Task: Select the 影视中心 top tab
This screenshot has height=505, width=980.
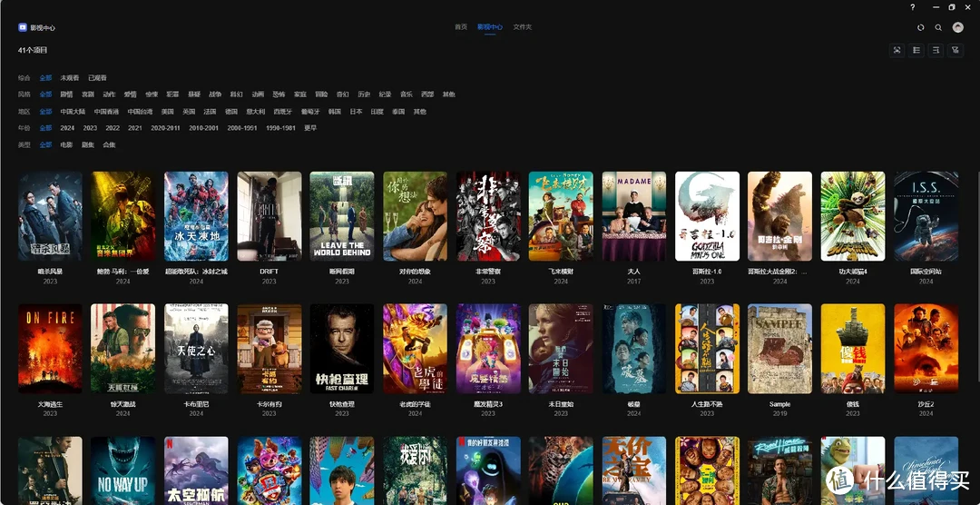Action: point(490,27)
